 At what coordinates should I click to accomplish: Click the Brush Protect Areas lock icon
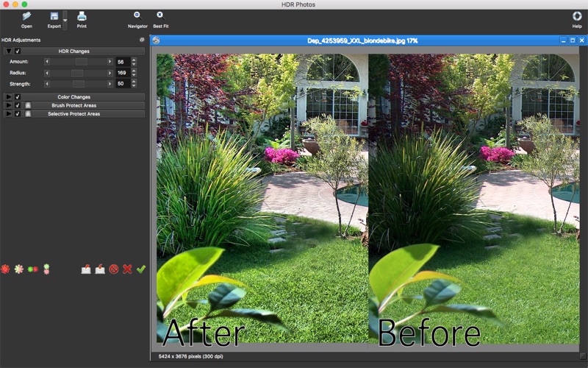tap(28, 105)
